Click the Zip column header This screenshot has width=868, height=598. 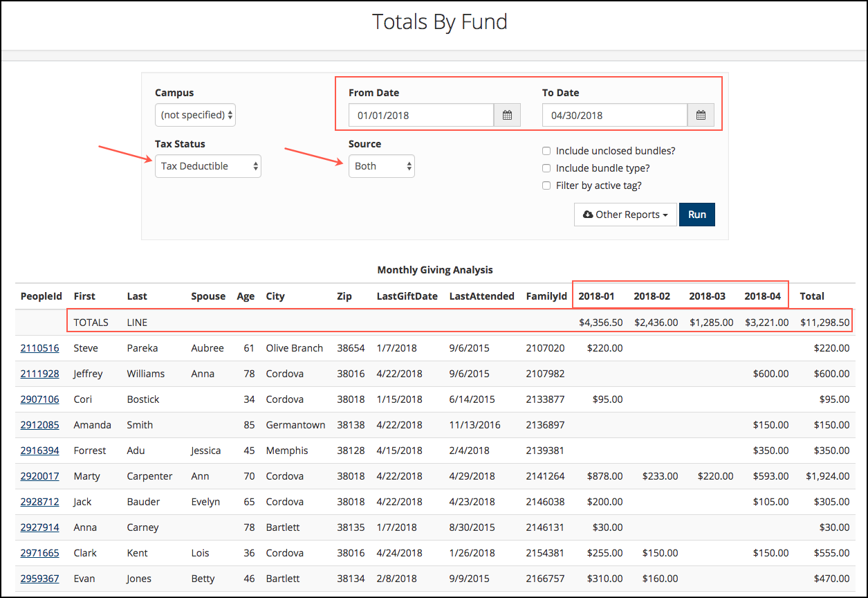click(x=344, y=296)
